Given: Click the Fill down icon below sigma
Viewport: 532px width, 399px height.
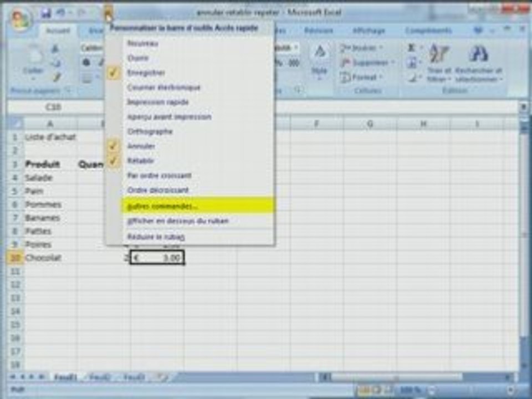Looking at the screenshot, I should tap(412, 63).
